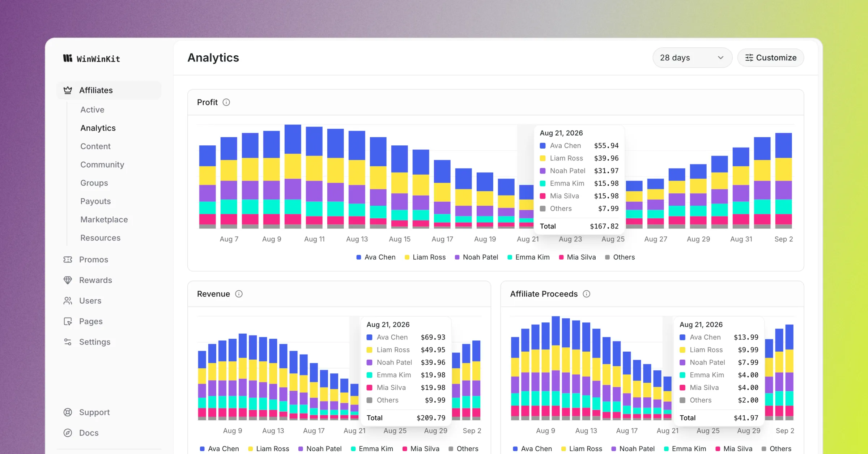Click the Settings sliders icon
Image resolution: width=868 pixels, height=454 pixels.
coord(68,342)
